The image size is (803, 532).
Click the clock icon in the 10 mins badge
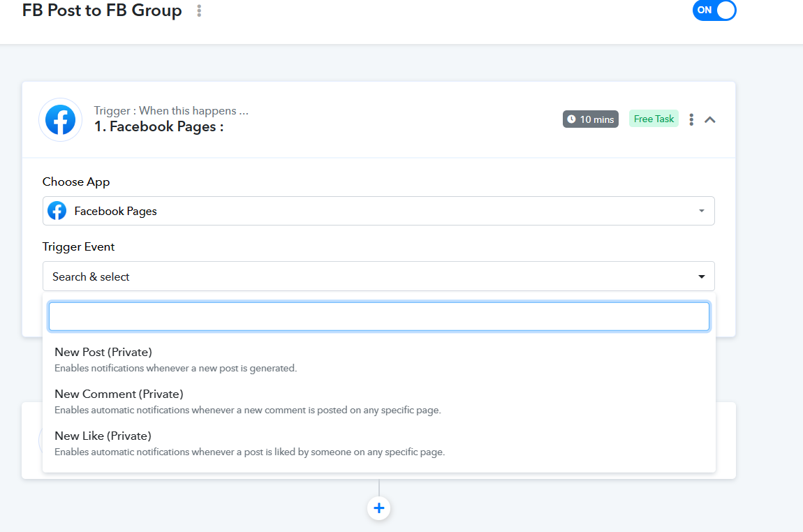point(571,119)
